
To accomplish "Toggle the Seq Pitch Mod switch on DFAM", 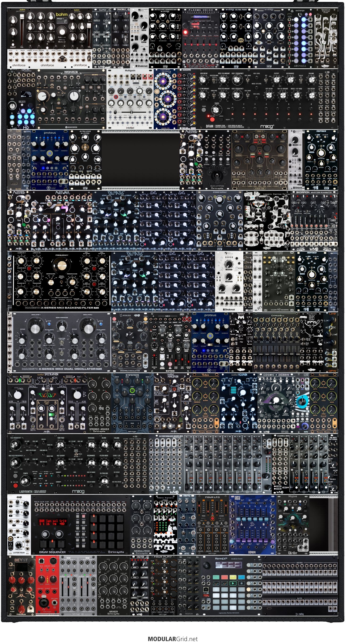I will [x=214, y=80].
